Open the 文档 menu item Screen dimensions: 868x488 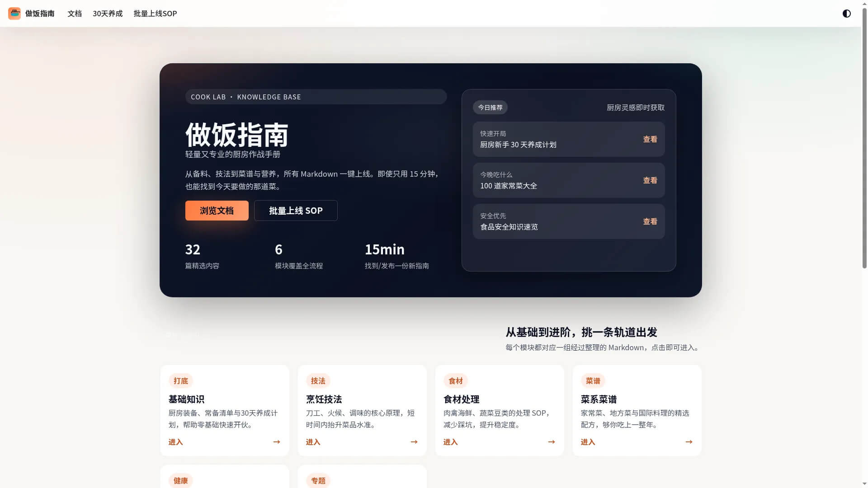pos(74,14)
